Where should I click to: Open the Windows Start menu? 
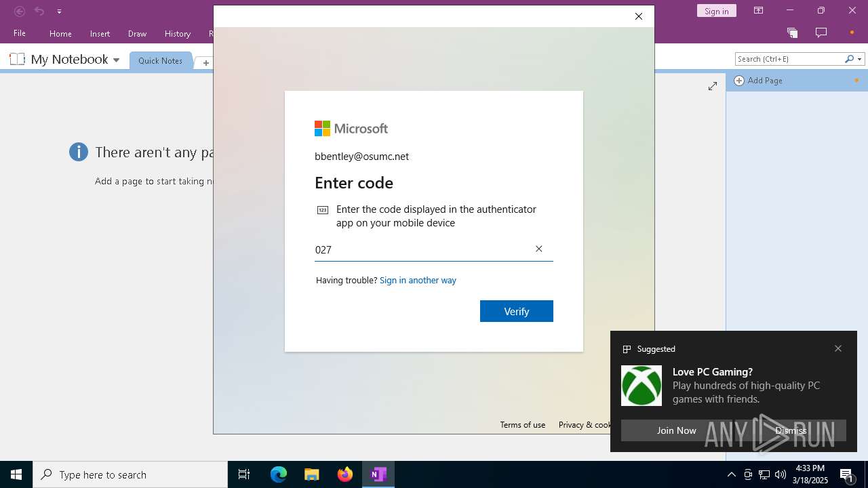point(16,474)
